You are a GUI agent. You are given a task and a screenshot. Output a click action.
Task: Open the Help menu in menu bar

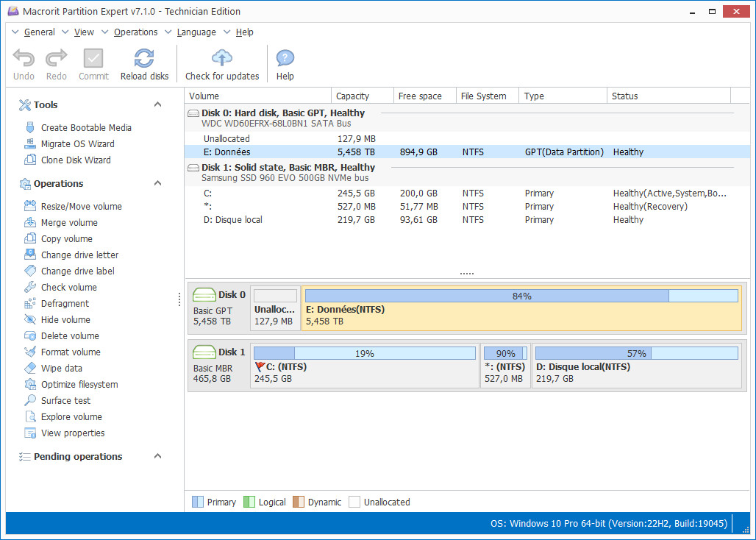[x=244, y=32]
